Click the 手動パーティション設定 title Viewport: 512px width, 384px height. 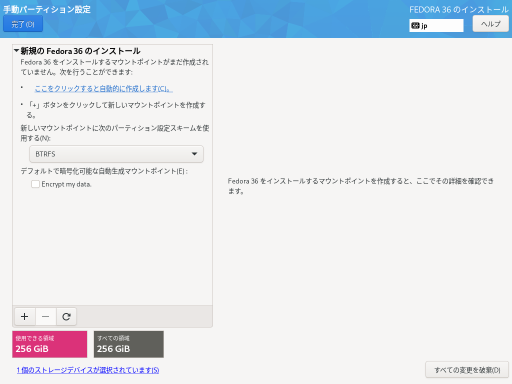pos(47,9)
